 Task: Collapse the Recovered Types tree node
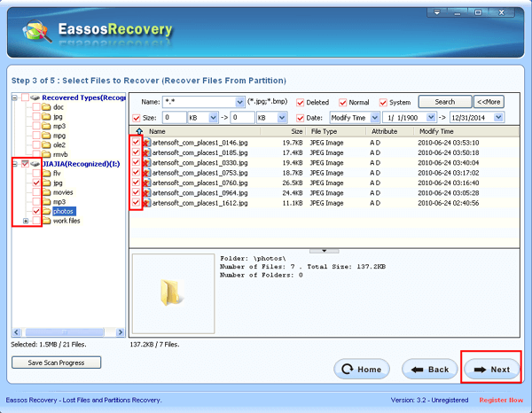tap(14, 97)
